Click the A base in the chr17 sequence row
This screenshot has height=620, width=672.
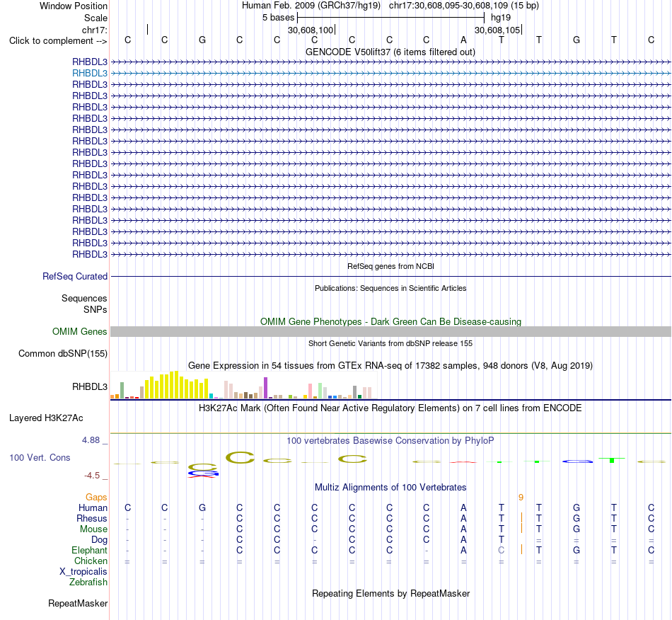(x=463, y=40)
